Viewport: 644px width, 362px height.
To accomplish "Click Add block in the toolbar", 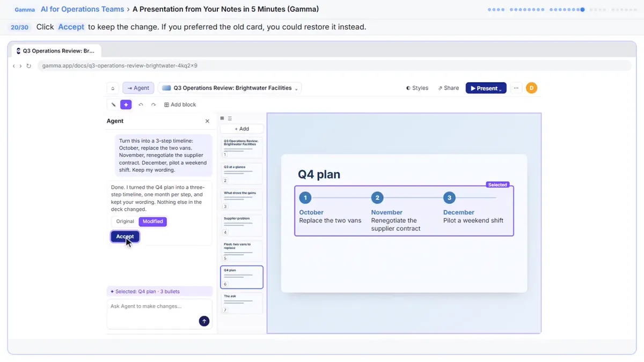I will point(180,105).
